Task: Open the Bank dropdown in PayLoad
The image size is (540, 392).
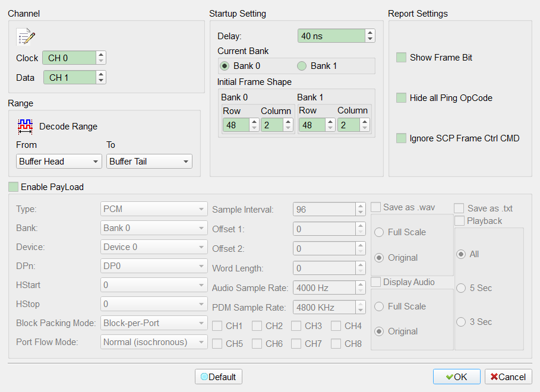Action: [x=154, y=228]
